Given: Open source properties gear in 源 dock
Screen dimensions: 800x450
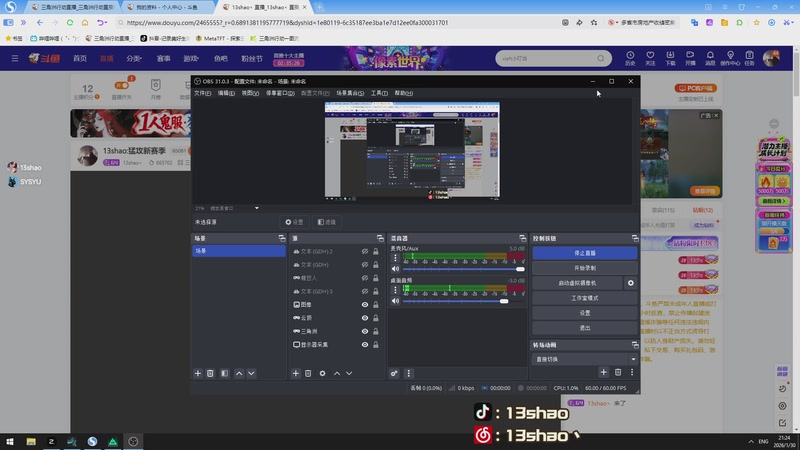Looking at the screenshot, I should tap(322, 373).
